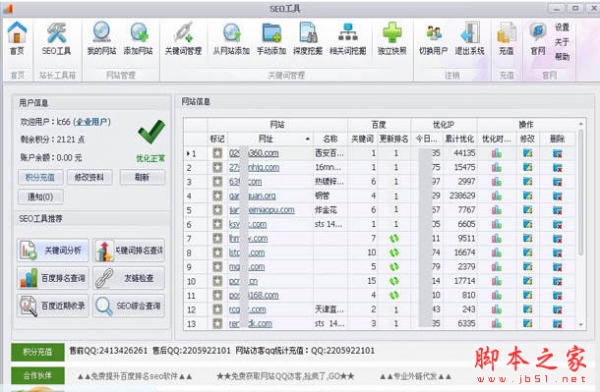Click the 修改资料 button

coord(90,177)
